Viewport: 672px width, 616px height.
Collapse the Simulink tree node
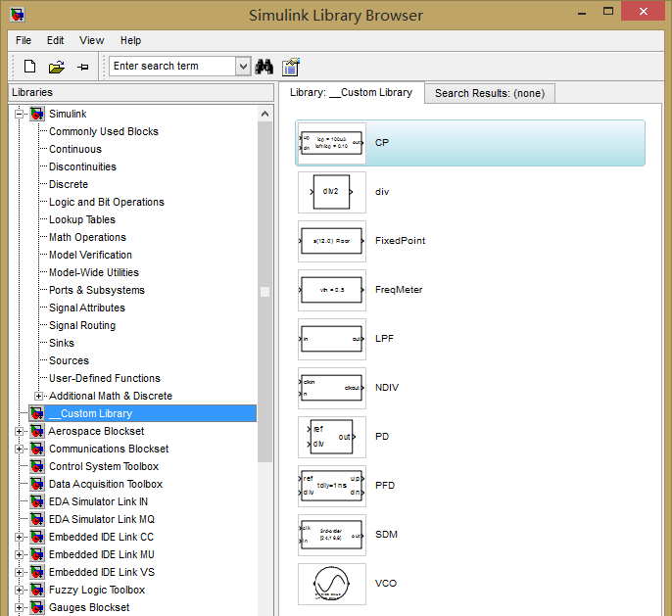click(x=19, y=114)
